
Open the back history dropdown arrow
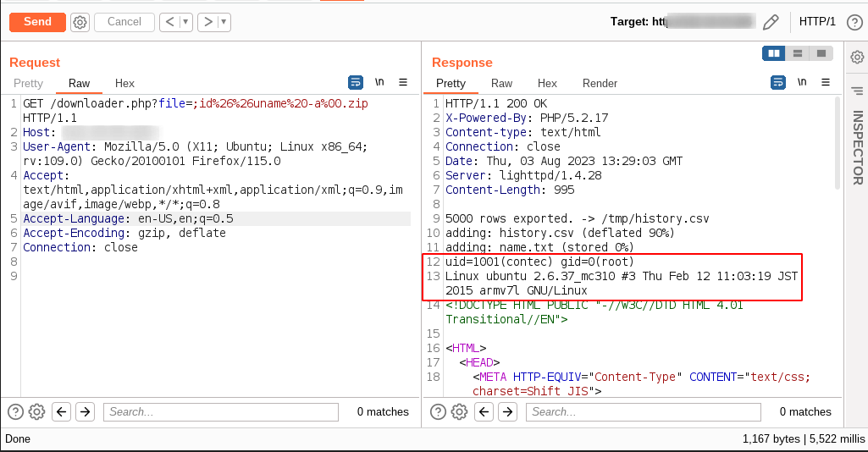tap(185, 21)
